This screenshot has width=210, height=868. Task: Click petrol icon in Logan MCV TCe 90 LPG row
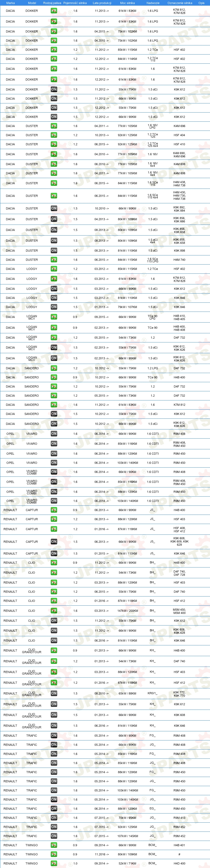coord(54,317)
